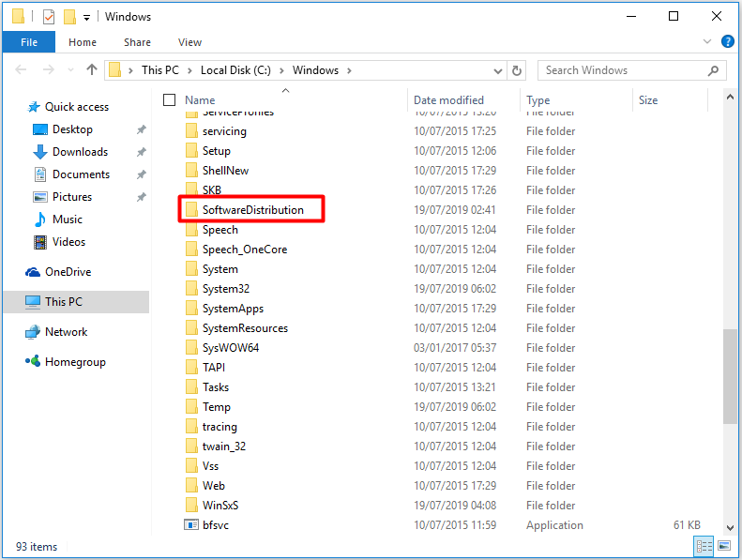
Task: Switch to the Share ribbon tab
Action: tap(137, 42)
